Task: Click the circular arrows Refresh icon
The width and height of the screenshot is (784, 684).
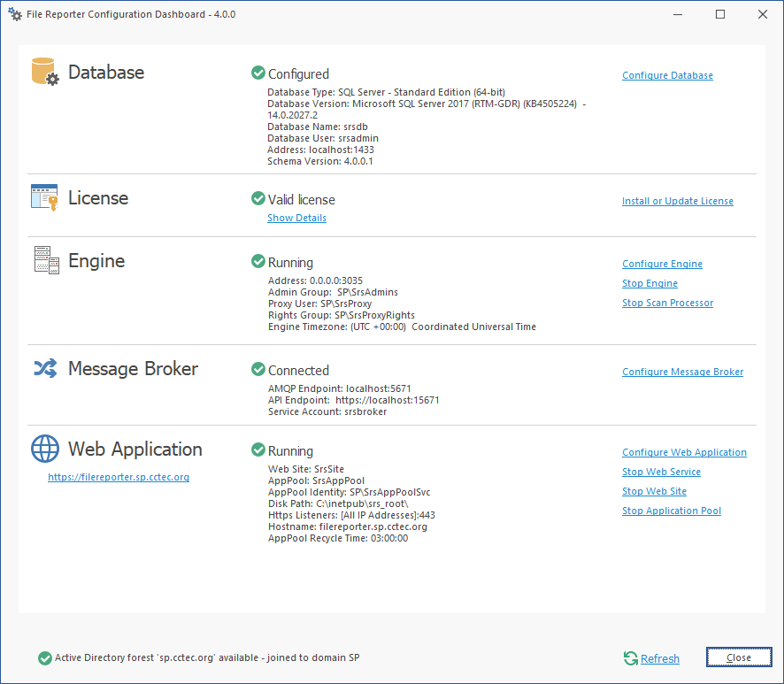Action: (x=630, y=658)
